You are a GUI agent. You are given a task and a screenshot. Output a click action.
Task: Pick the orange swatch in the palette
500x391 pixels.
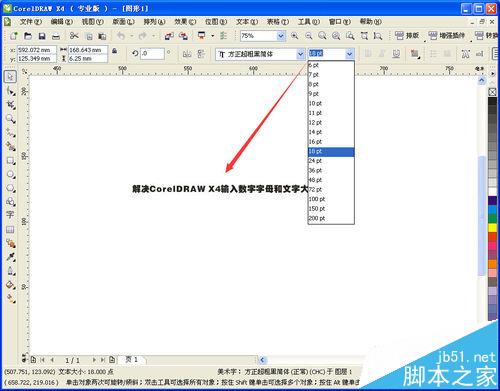pyautogui.click(x=492, y=264)
